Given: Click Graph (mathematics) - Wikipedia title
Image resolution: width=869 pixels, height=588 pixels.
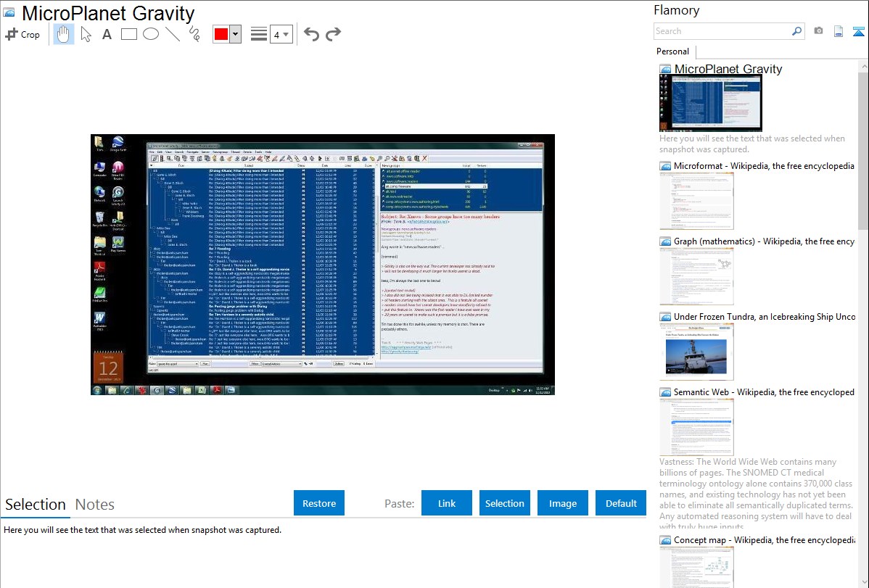Looking at the screenshot, I should 764,241.
